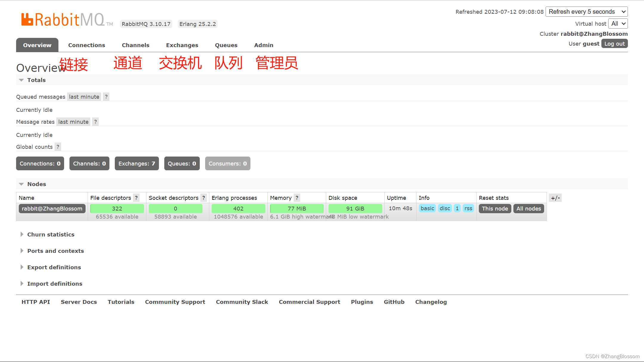Expand the Ports and contexts section

point(55,250)
